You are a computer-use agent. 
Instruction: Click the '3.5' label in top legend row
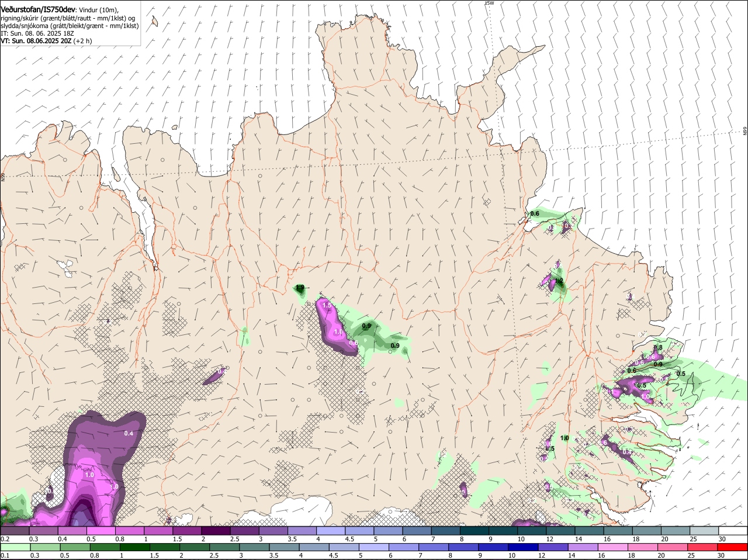[x=292, y=539]
